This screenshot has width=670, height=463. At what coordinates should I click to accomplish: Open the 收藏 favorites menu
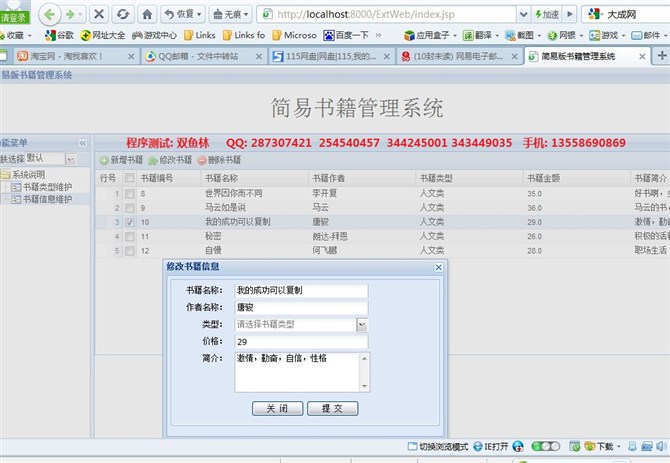click(x=16, y=35)
